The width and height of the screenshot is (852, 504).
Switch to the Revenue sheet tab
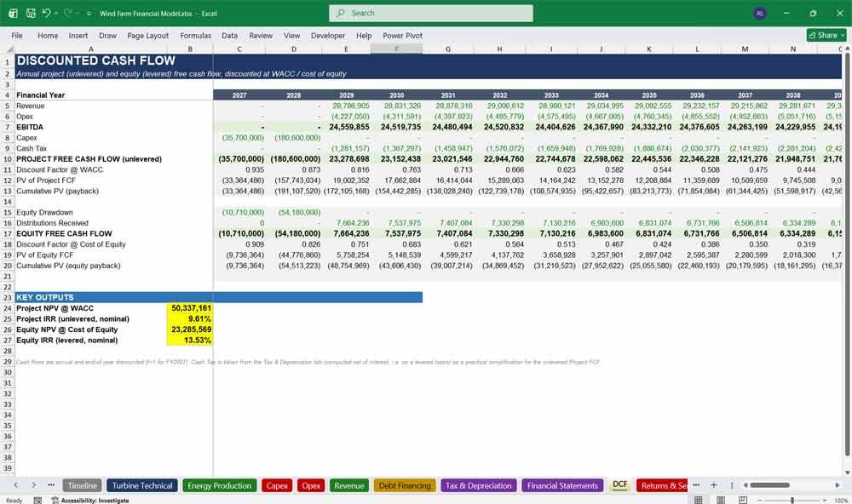click(x=348, y=485)
